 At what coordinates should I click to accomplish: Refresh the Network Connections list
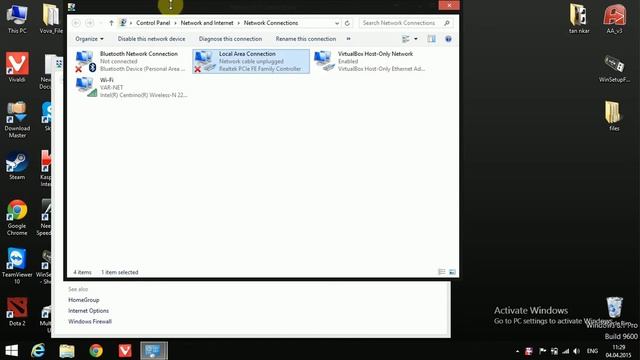(347, 23)
